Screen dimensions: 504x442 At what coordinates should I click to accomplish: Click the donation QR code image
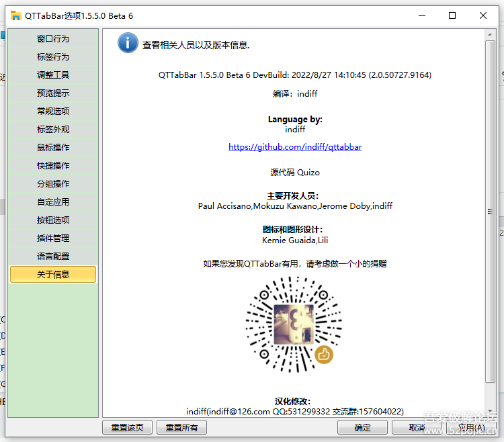pyautogui.click(x=294, y=324)
